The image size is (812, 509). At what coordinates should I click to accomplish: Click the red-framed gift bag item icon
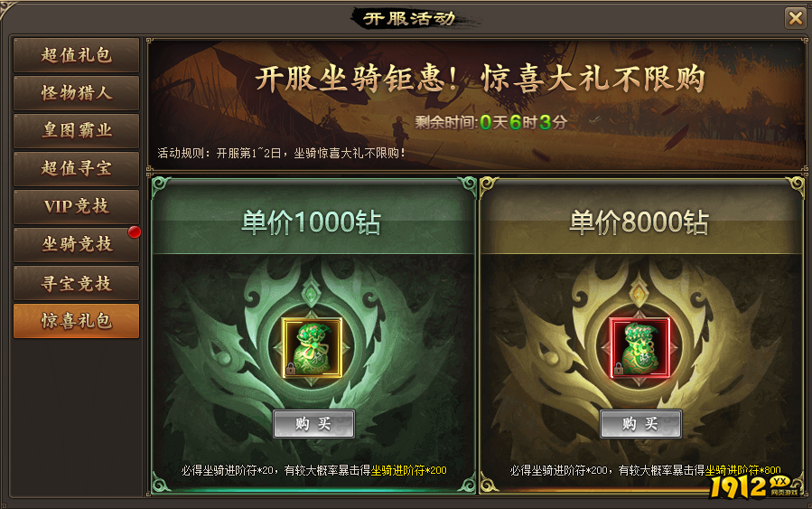639,348
